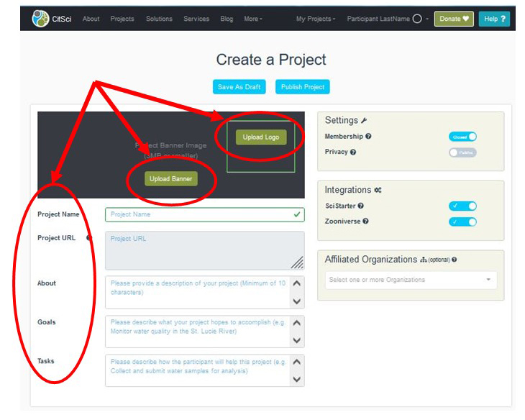Viewport: 525px width, 420px height.
Task: Click the participant profile avatar icon
Action: [x=417, y=19]
